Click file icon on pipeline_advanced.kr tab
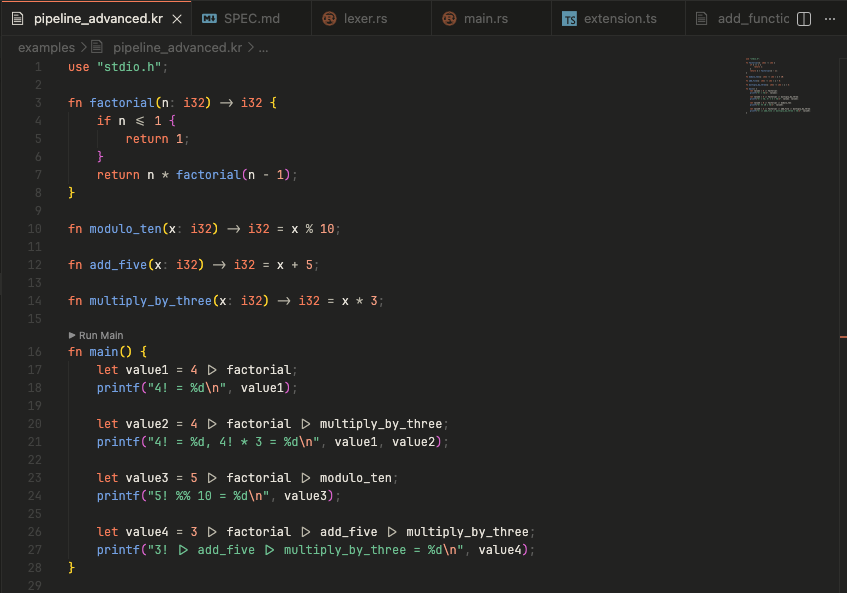Image resolution: width=847 pixels, height=593 pixels. pyautogui.click(x=18, y=19)
